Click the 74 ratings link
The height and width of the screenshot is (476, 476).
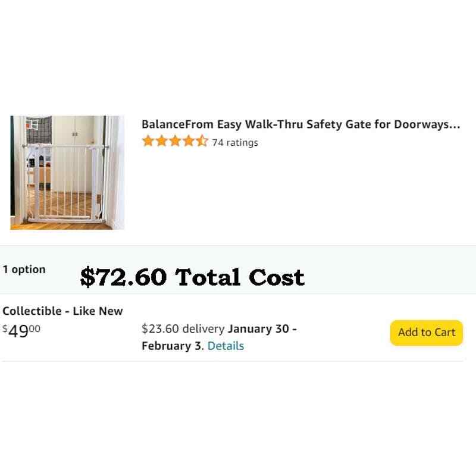[235, 142]
